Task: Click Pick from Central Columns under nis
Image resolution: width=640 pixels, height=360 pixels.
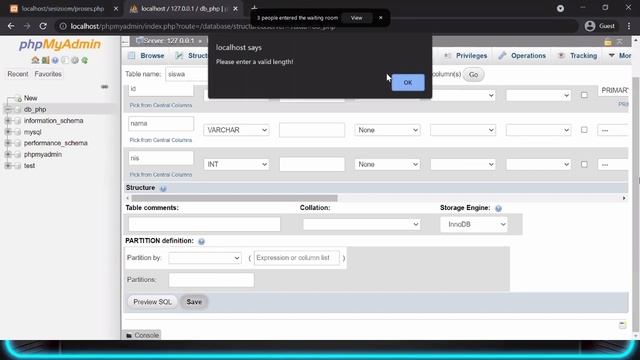Action: (x=161, y=175)
